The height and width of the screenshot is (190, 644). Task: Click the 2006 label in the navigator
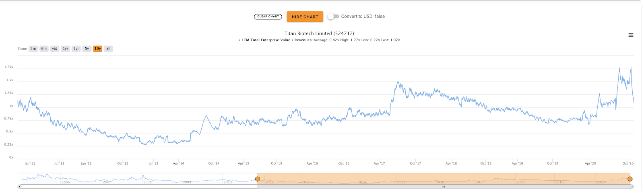[66, 182]
